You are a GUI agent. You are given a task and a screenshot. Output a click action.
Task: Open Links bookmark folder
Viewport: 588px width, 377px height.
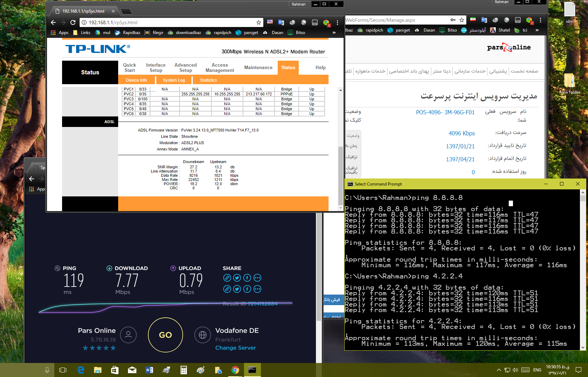pyautogui.click(x=82, y=33)
